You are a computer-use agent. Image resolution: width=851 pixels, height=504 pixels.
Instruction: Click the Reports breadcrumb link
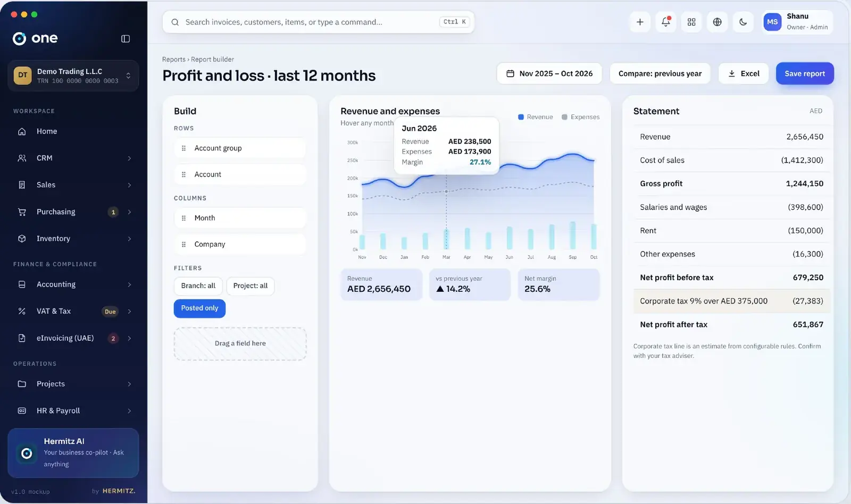coord(174,60)
